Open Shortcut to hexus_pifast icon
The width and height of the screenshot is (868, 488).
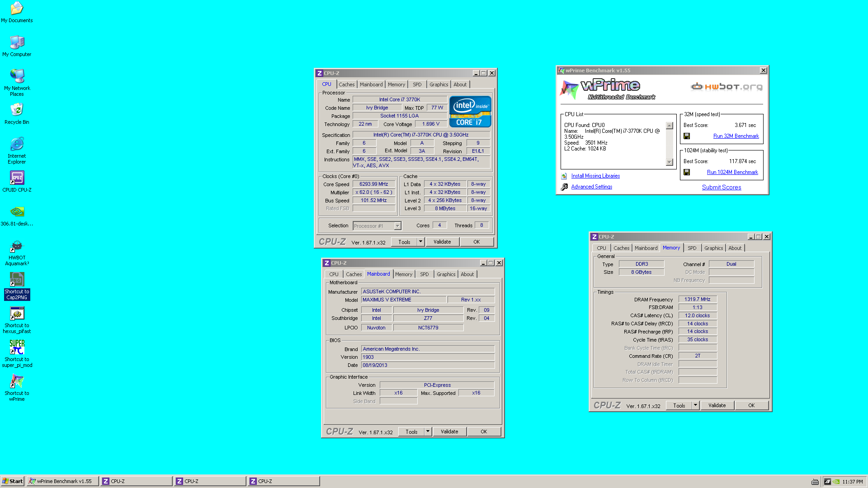coord(17,320)
